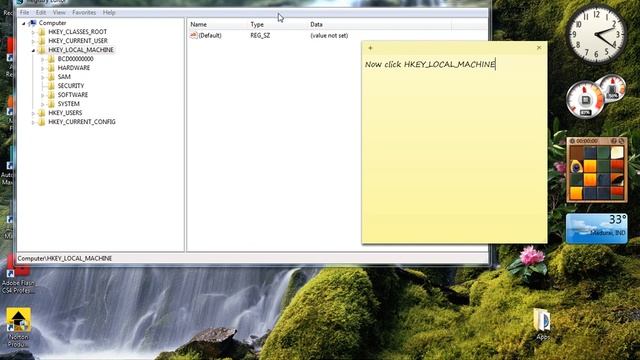
Task: Click the Computer icon in tree
Action: (x=32, y=23)
